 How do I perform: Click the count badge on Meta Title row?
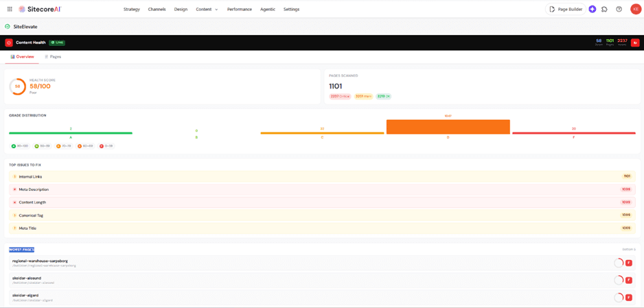[626, 228]
